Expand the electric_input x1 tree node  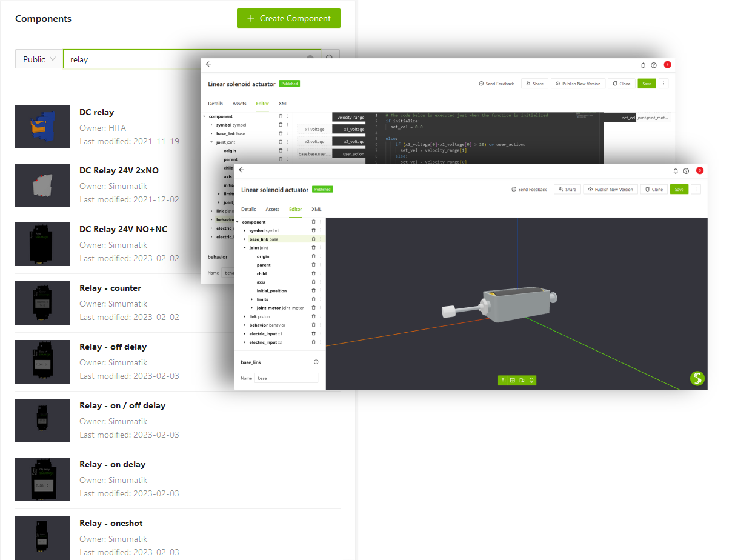coord(245,334)
